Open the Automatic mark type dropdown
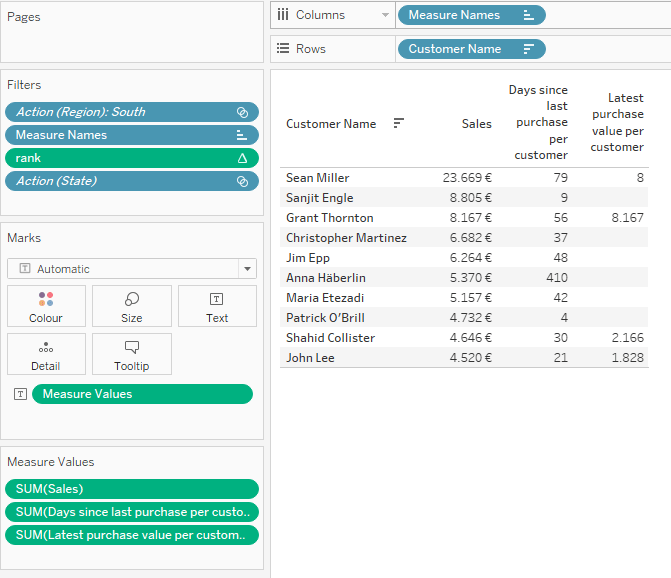This screenshot has width=671, height=578. pyautogui.click(x=246, y=269)
